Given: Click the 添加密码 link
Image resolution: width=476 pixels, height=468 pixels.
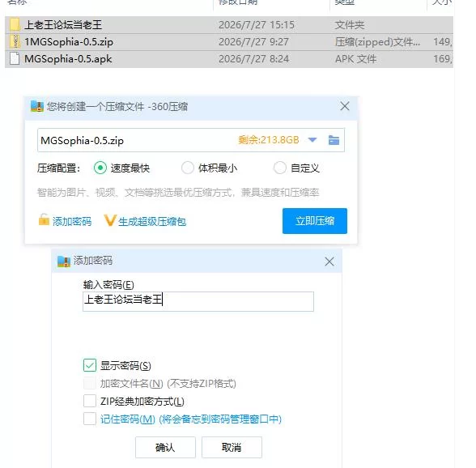Looking at the screenshot, I should click(72, 222).
